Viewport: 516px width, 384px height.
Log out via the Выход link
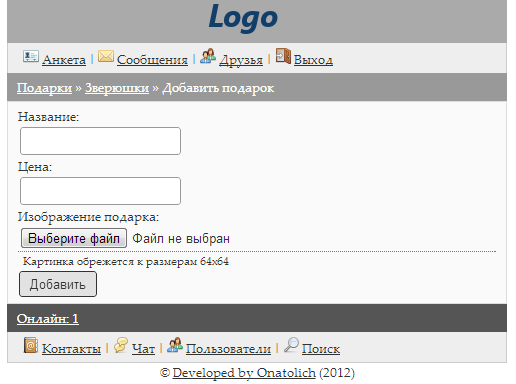313,60
